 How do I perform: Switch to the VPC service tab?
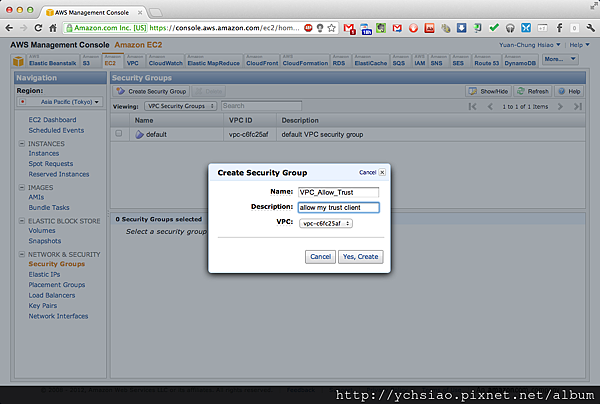coord(135,61)
